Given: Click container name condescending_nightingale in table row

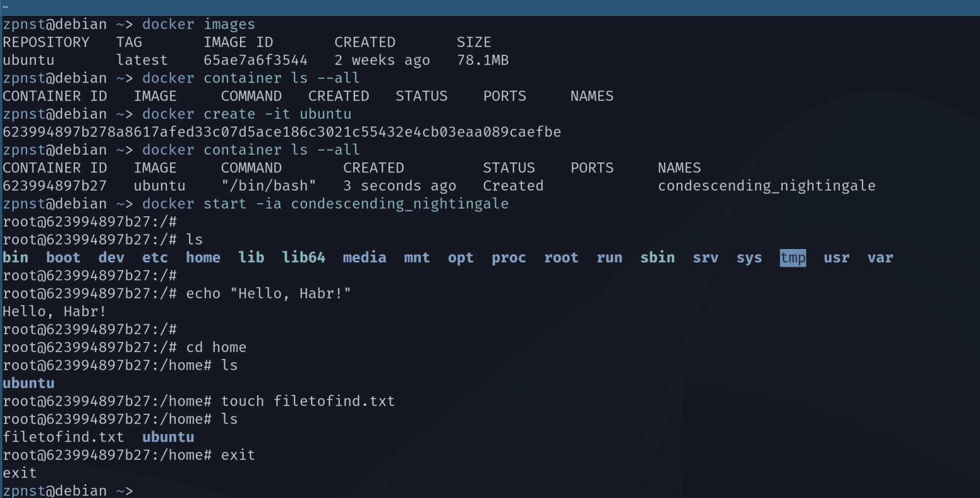Looking at the screenshot, I should [766, 186].
